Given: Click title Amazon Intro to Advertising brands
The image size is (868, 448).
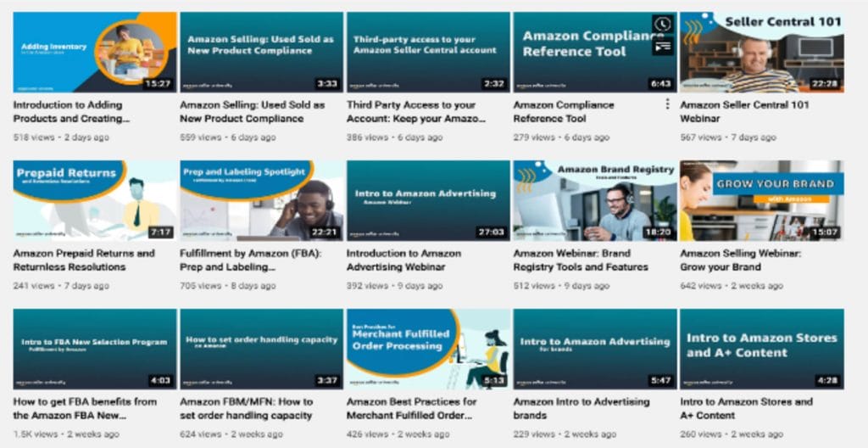Looking at the screenshot, I should (x=581, y=409).
